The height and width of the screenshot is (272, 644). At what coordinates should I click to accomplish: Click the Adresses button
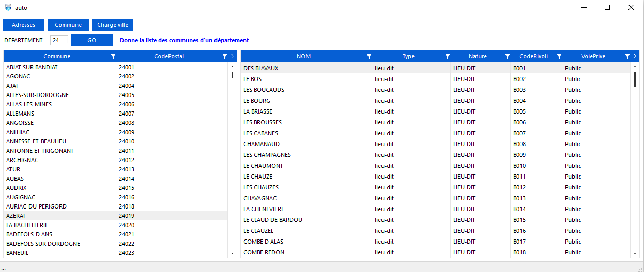(x=24, y=25)
